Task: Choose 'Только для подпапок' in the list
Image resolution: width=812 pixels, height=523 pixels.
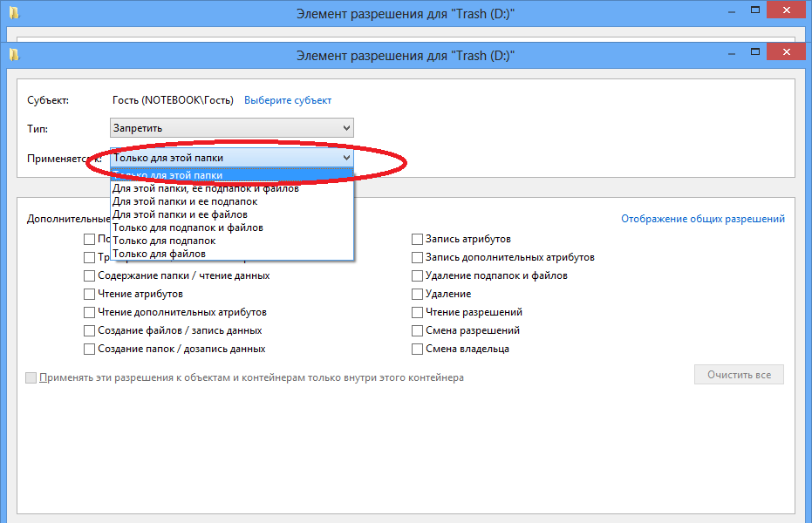Action: coord(231,241)
